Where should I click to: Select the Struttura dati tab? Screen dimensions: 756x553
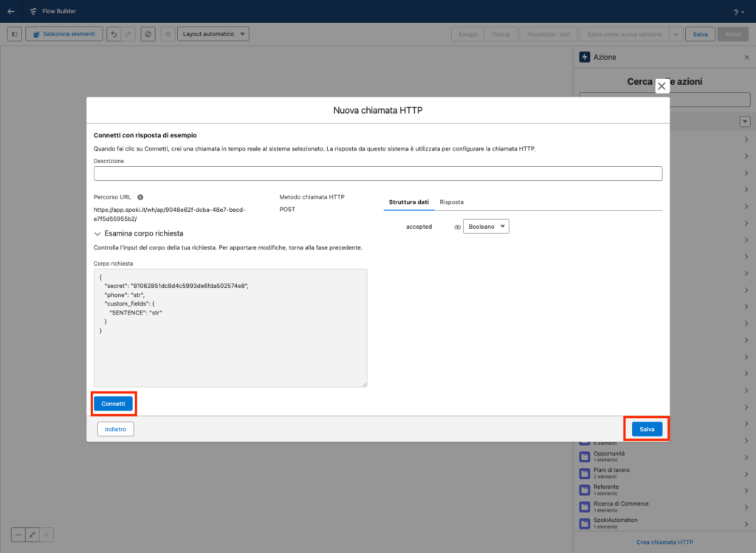408,202
